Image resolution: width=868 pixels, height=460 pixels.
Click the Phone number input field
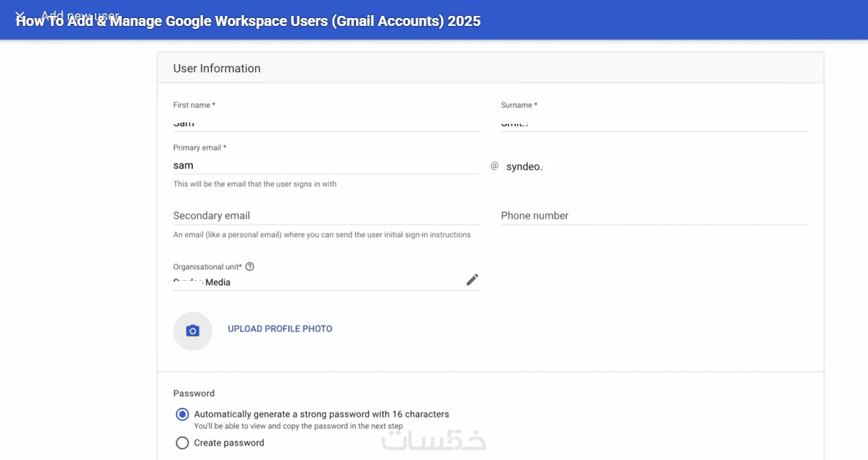[654, 216]
